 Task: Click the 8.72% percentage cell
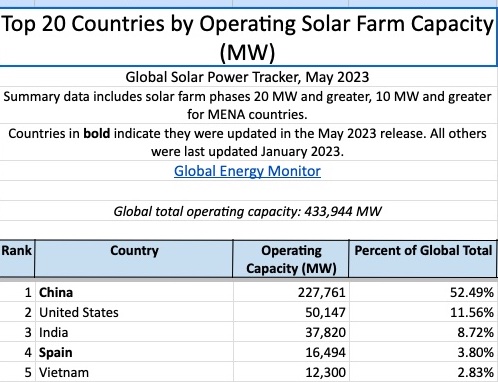423,332
